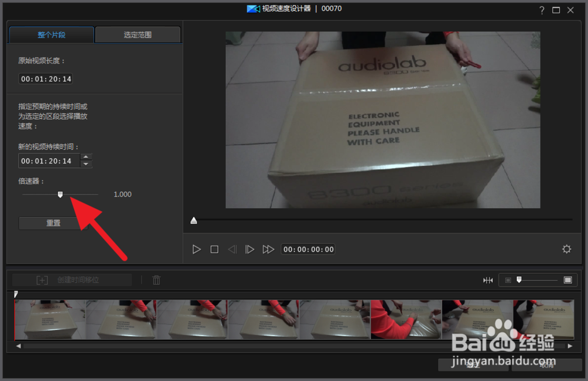Viewport: 588px width, 381px height.
Task: Step forward to next frame
Action: (x=250, y=249)
